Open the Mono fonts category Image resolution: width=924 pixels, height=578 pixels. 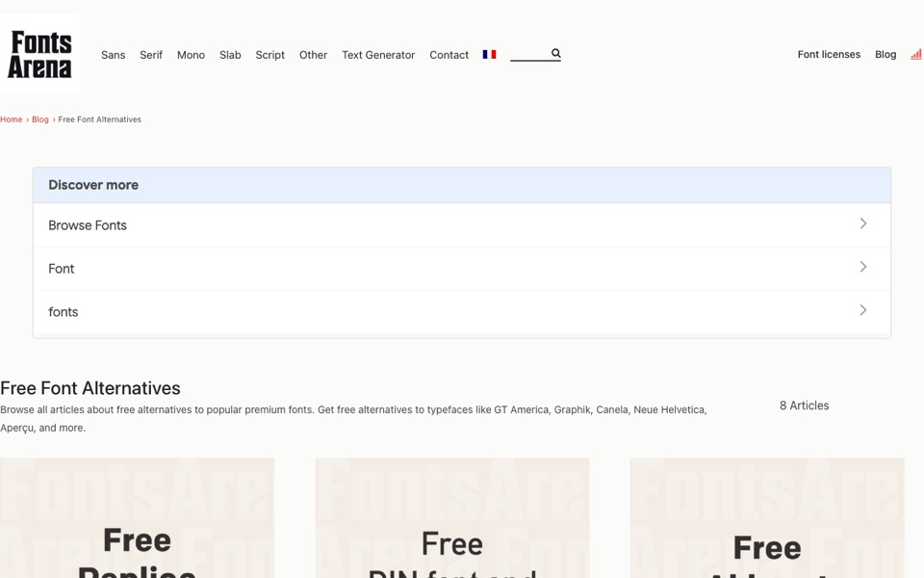(191, 55)
